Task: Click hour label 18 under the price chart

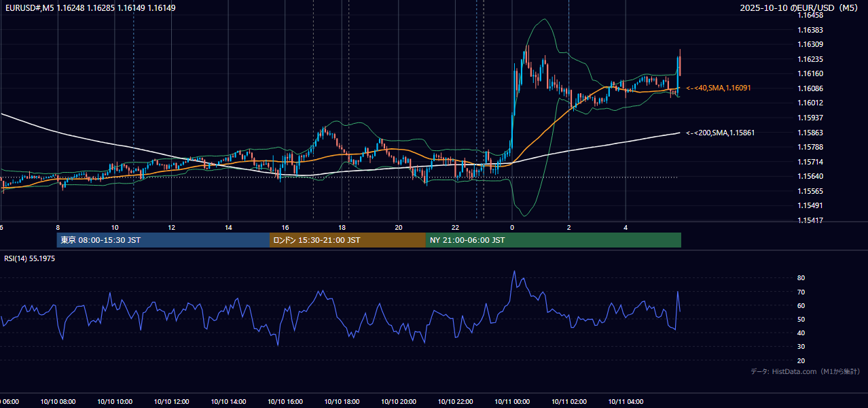Action: click(x=342, y=228)
